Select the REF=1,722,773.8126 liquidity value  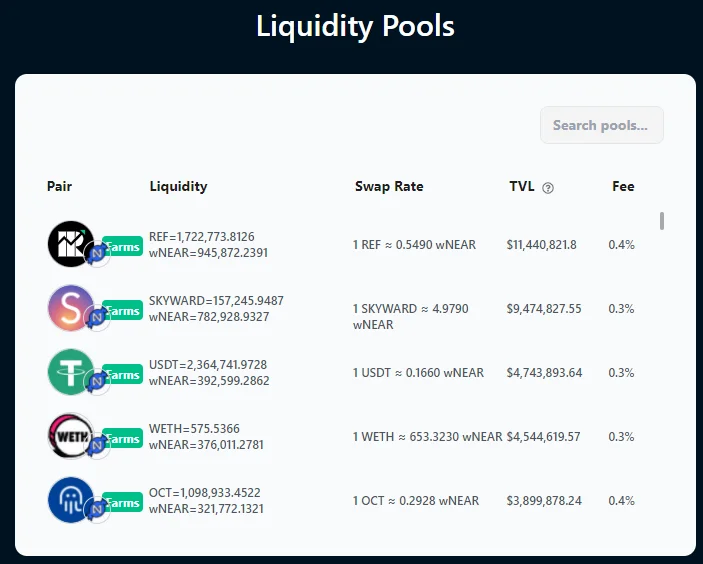(202, 237)
